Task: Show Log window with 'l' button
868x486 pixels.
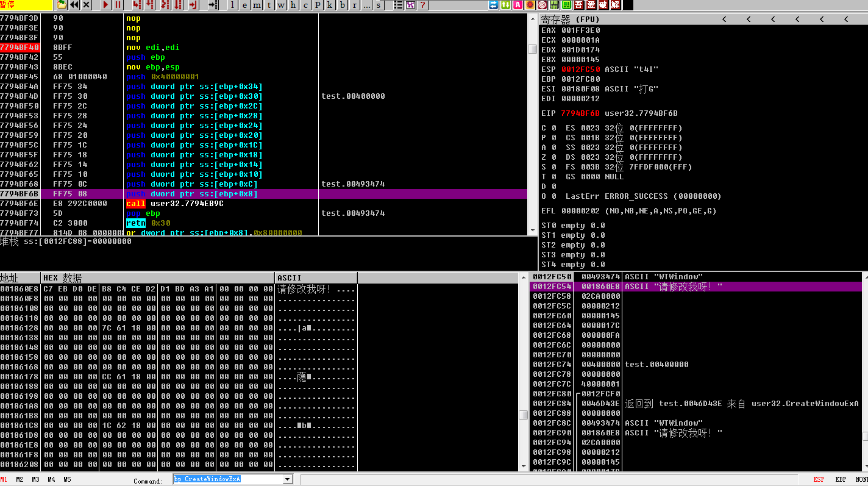Action: 232,5
